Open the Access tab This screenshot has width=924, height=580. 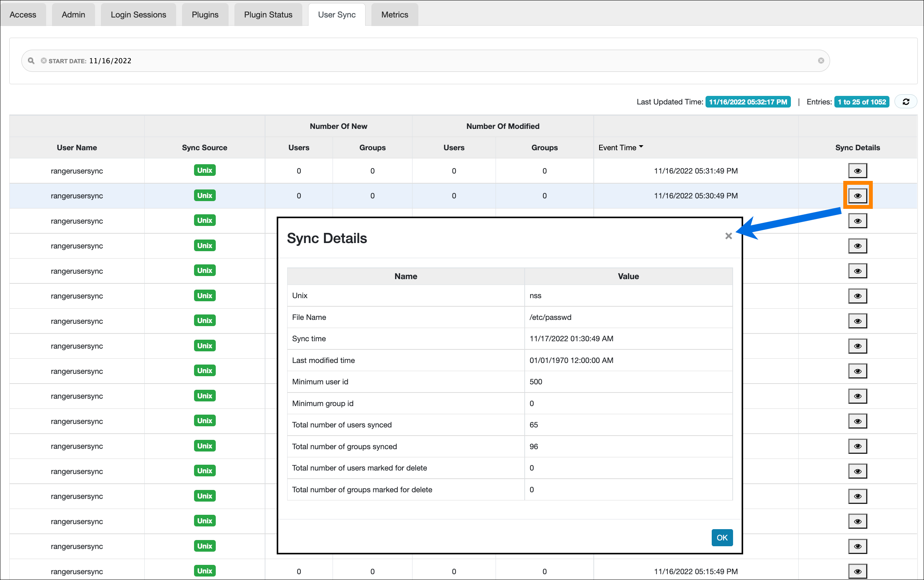(x=23, y=14)
